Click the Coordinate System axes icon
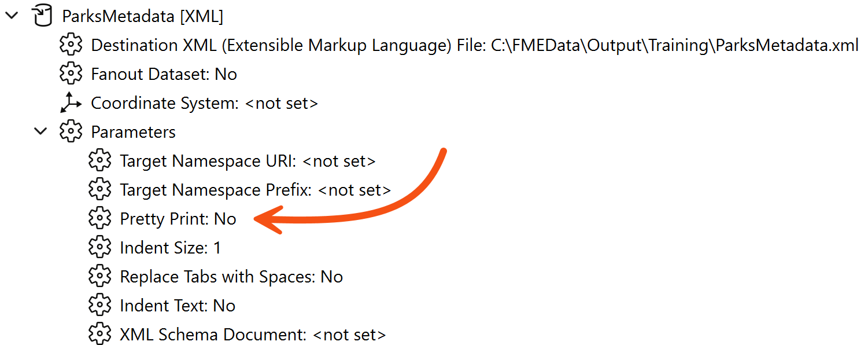 click(x=71, y=102)
